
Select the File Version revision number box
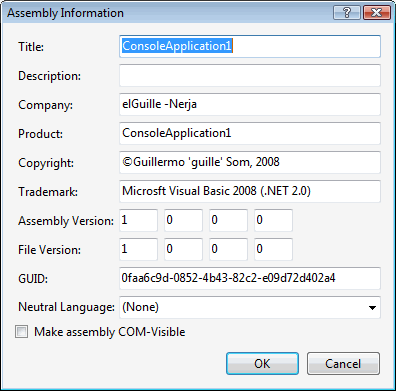[x=273, y=249]
